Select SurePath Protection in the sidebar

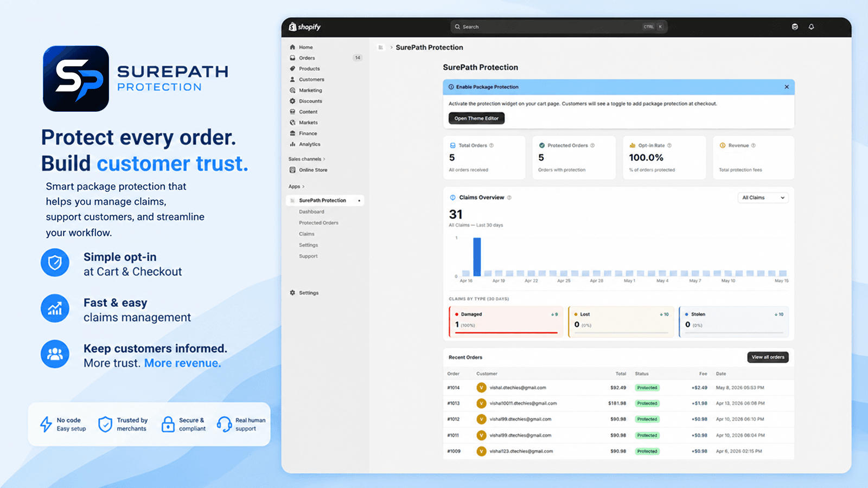click(325, 201)
